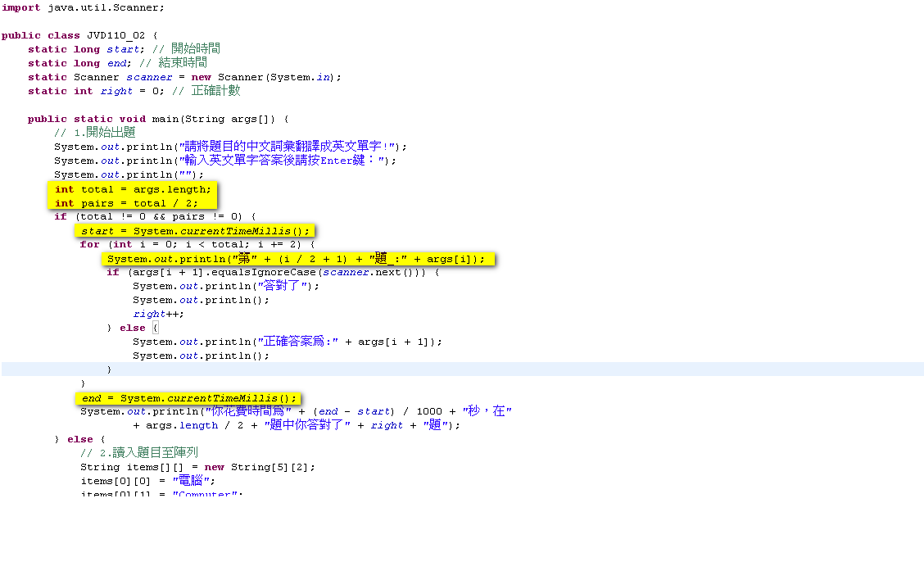The image size is (924, 580).
Task: Click the 'static long end;' line
Action: click(117, 63)
